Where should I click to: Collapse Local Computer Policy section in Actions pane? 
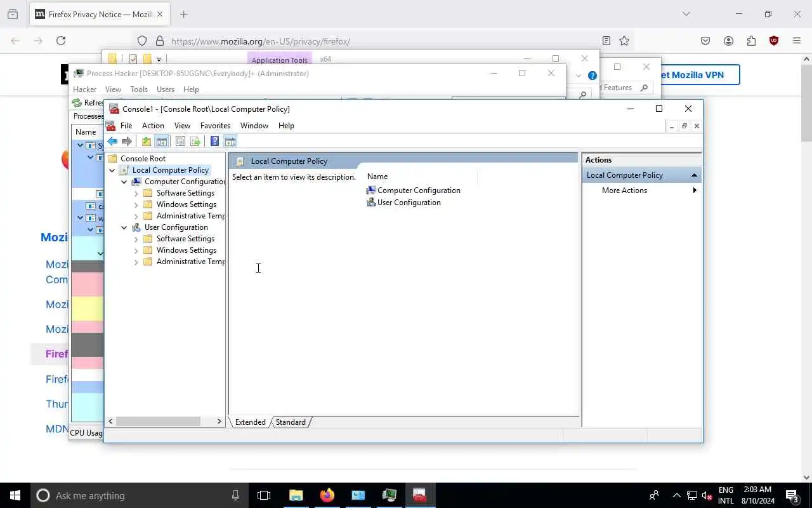(x=694, y=175)
